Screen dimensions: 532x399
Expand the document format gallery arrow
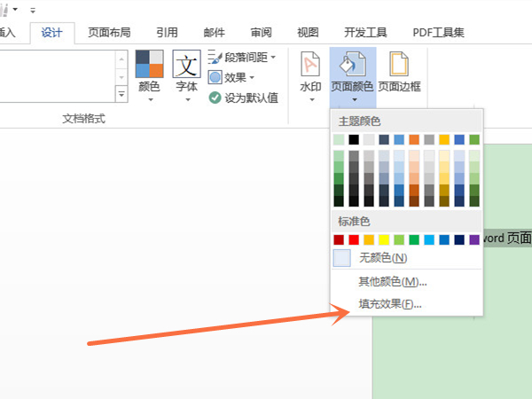tap(121, 93)
